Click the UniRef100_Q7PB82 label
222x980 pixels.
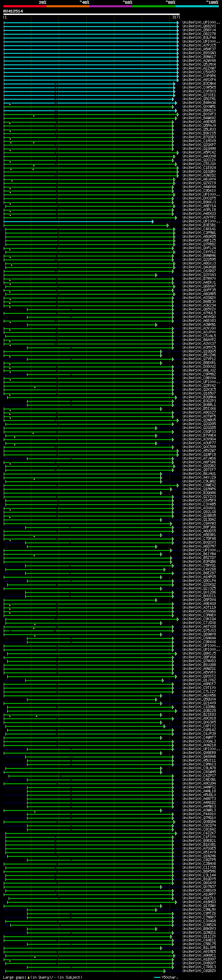click(199, 244)
